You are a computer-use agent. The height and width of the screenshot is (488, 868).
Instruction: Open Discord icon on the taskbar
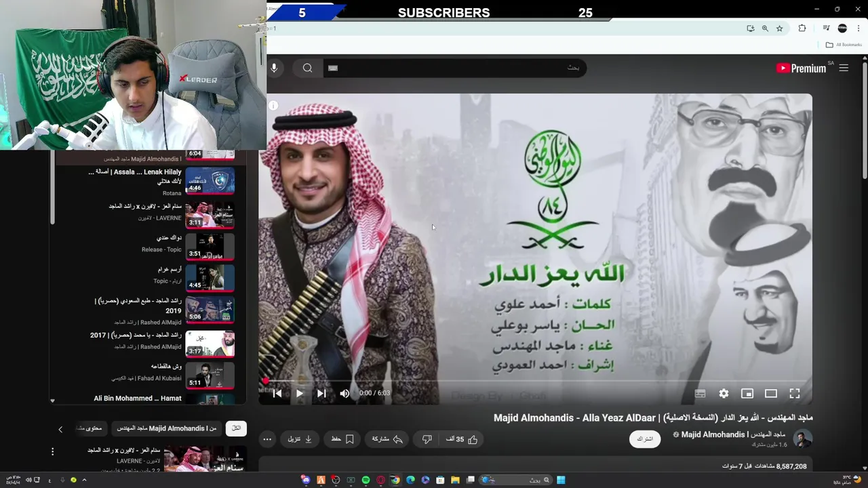point(307,480)
